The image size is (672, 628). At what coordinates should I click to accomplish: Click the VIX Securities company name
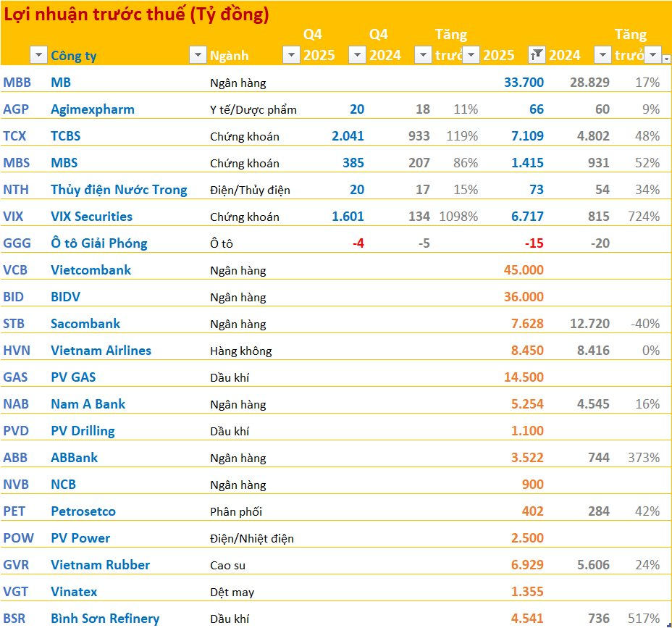[x=91, y=217]
